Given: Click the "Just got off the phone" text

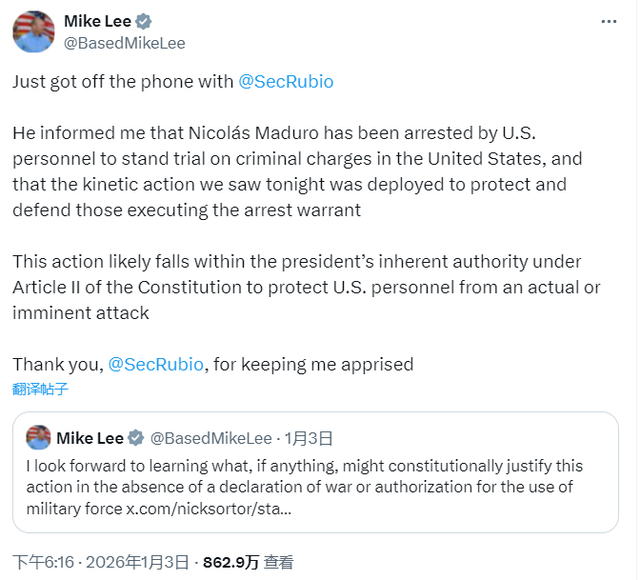Looking at the screenshot, I should pos(120,82).
